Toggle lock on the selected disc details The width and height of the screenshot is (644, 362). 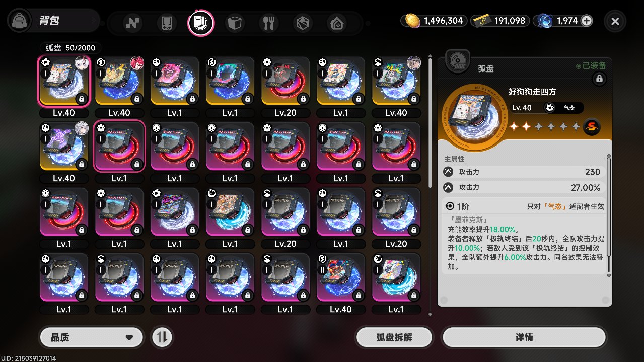click(x=599, y=78)
